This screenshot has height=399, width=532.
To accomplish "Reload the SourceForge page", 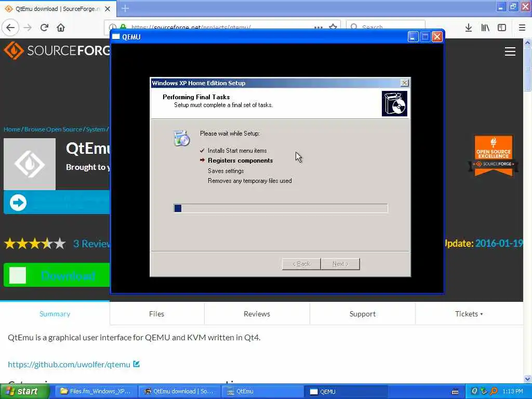I will [x=45, y=28].
